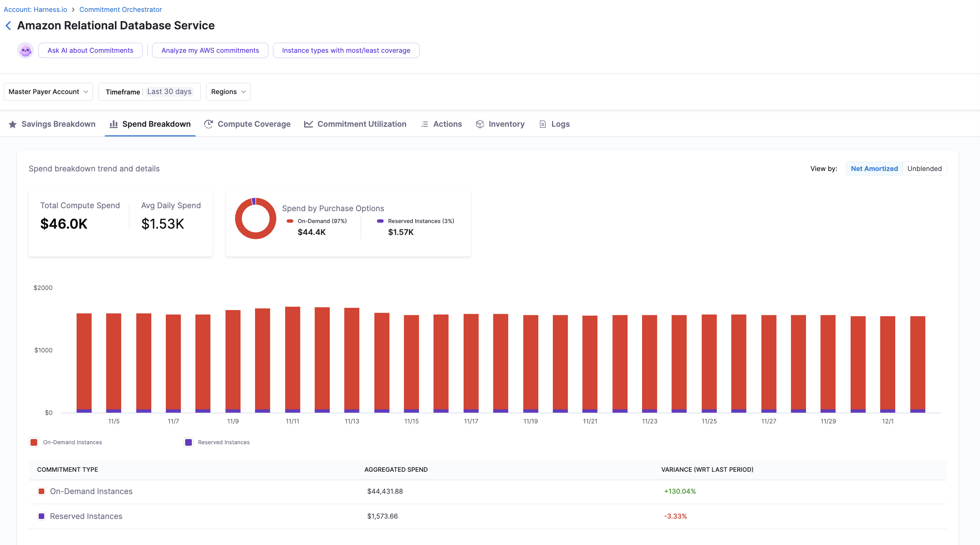Image resolution: width=980 pixels, height=545 pixels.
Task: Click the Compute Coverage refresh icon
Action: click(208, 124)
